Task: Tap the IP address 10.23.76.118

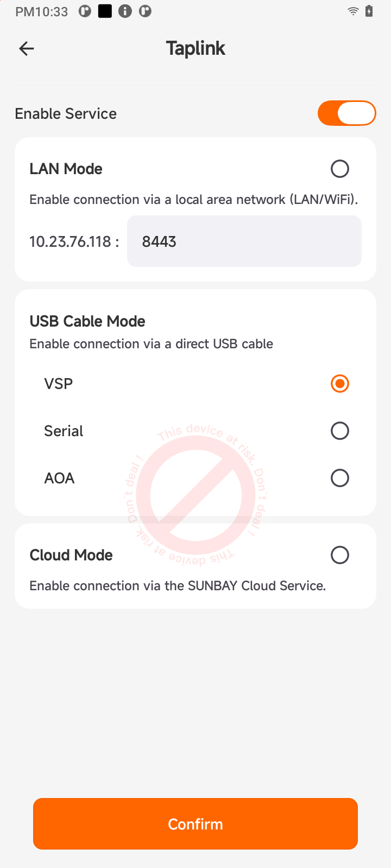Action: tap(70, 241)
